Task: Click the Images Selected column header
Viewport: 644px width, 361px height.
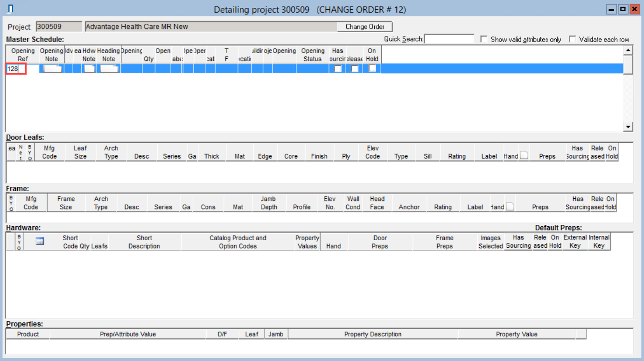Action: [x=490, y=242]
